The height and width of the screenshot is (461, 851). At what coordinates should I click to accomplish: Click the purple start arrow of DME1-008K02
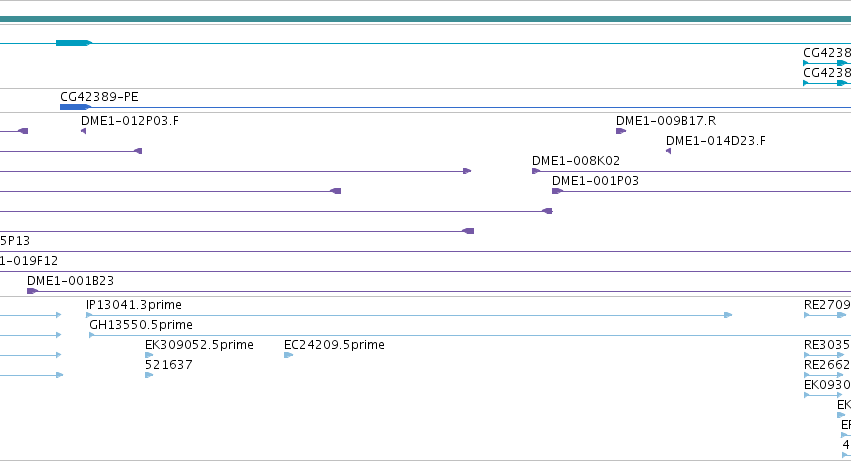pos(536,171)
